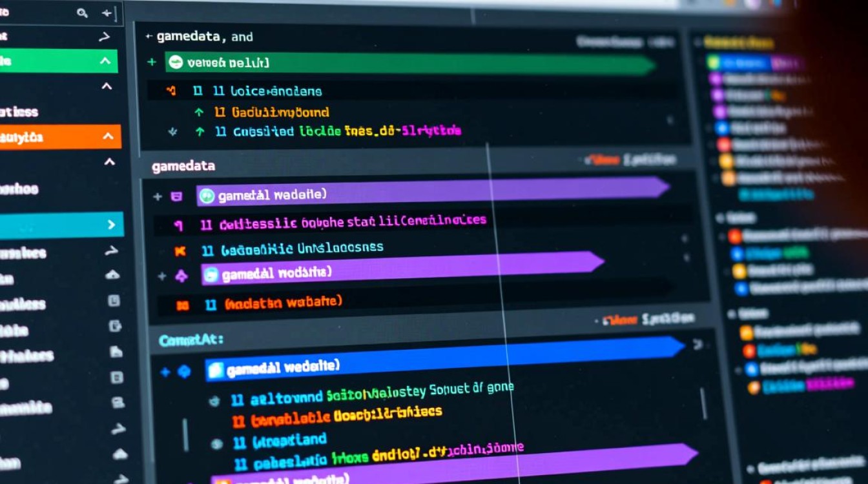
Task: Select the blue "gamedal wedalte)" bar
Action: pyautogui.click(x=444, y=359)
